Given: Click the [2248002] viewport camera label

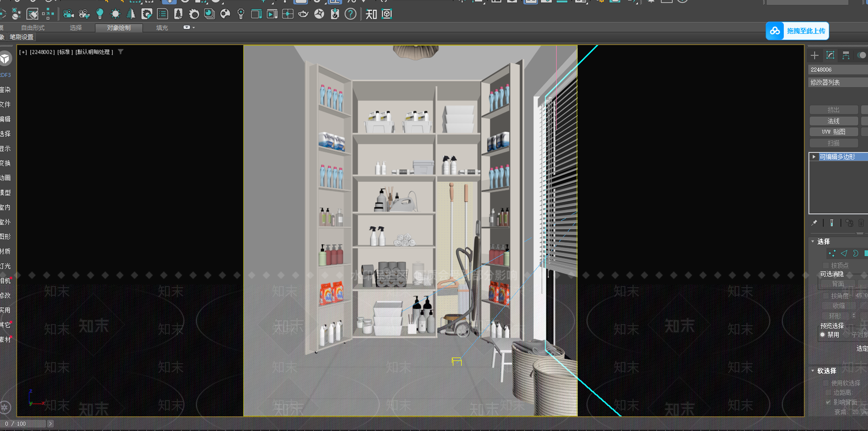Looking at the screenshot, I should 42,52.
